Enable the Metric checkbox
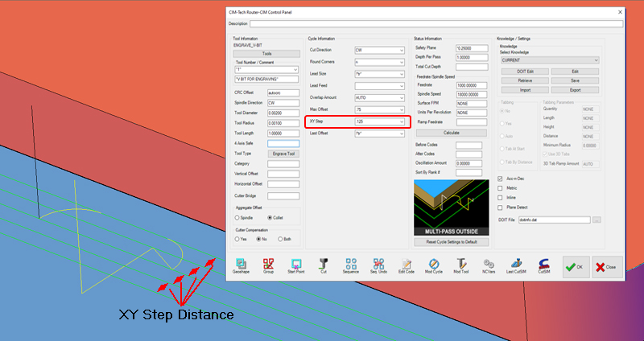Viewport: 644px width, 341px height. click(x=501, y=188)
